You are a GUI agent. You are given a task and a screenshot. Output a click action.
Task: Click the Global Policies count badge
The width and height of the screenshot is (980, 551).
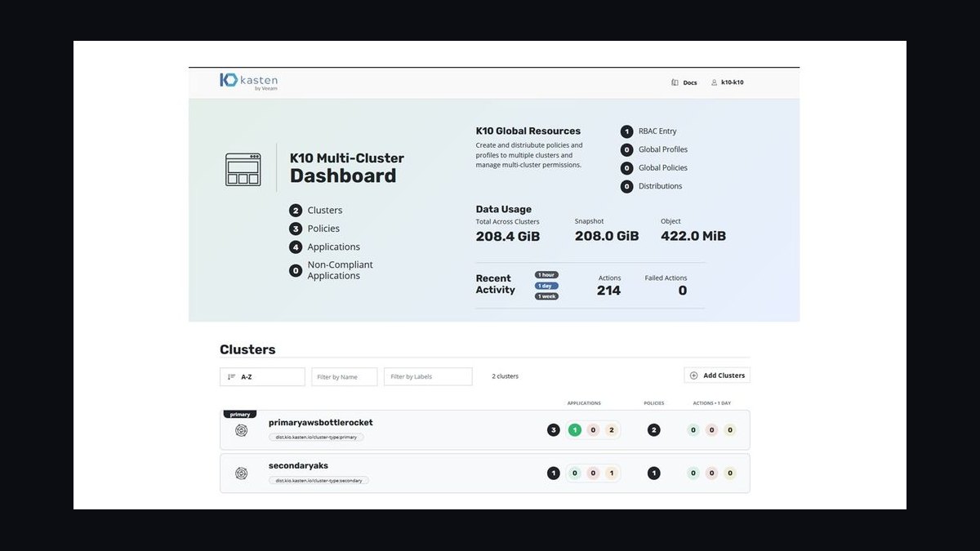pos(627,168)
